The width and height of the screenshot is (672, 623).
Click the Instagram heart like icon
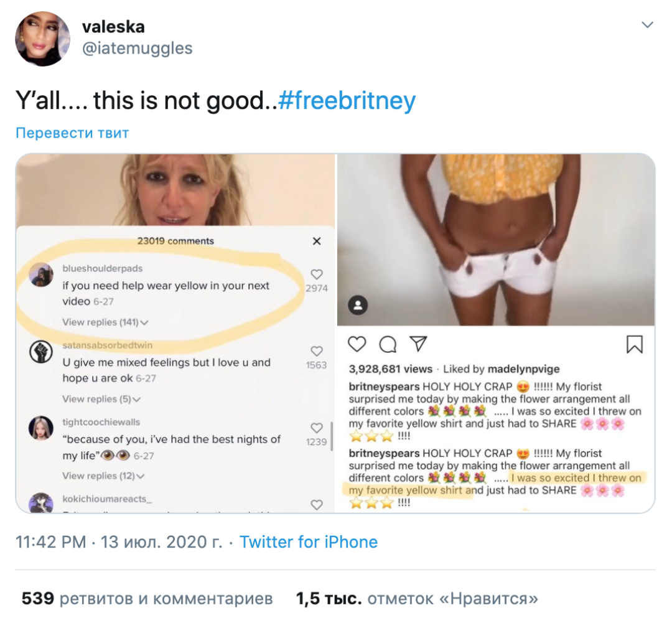tap(357, 344)
